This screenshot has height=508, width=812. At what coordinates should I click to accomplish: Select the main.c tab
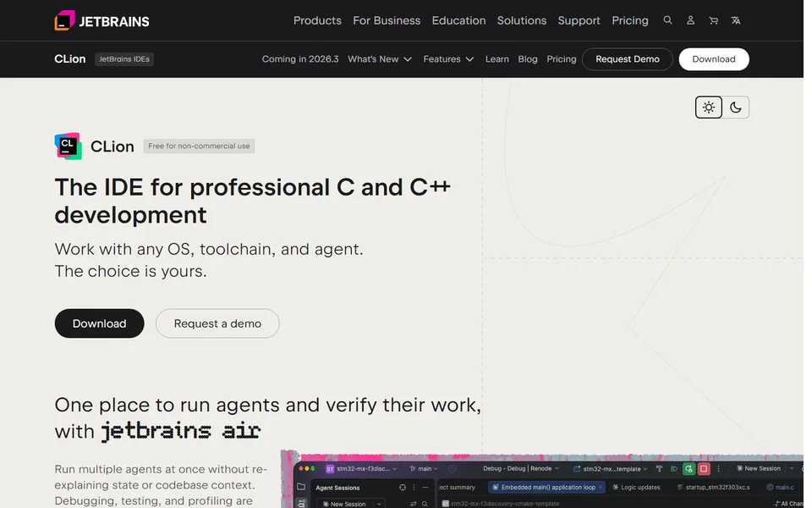pyautogui.click(x=780, y=488)
